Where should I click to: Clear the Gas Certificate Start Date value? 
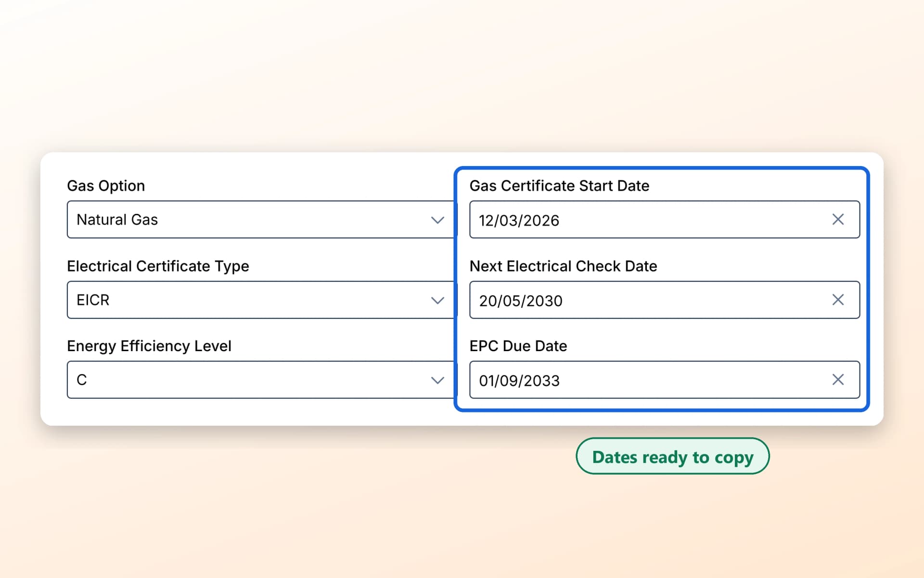pyautogui.click(x=838, y=220)
